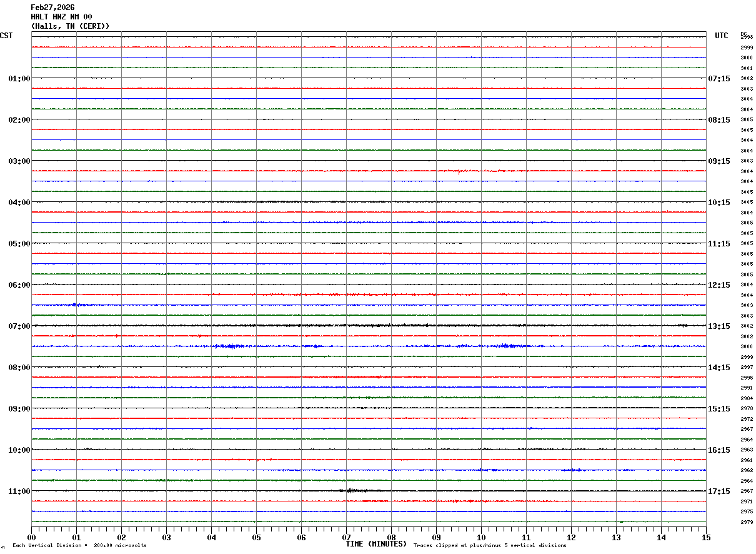Click the 16:15 UTC time label
Image resolution: width=756 pixels, height=554 pixels.
point(719,450)
